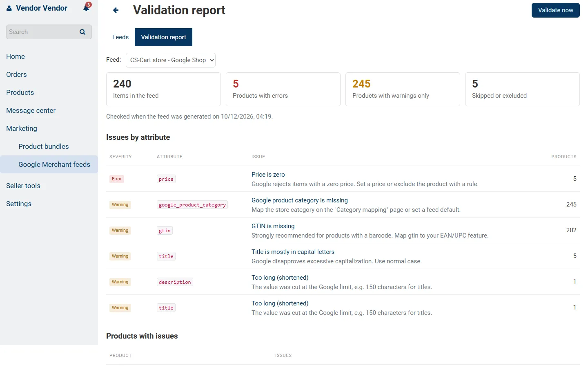Click the Issues by attribute heading

tap(138, 137)
